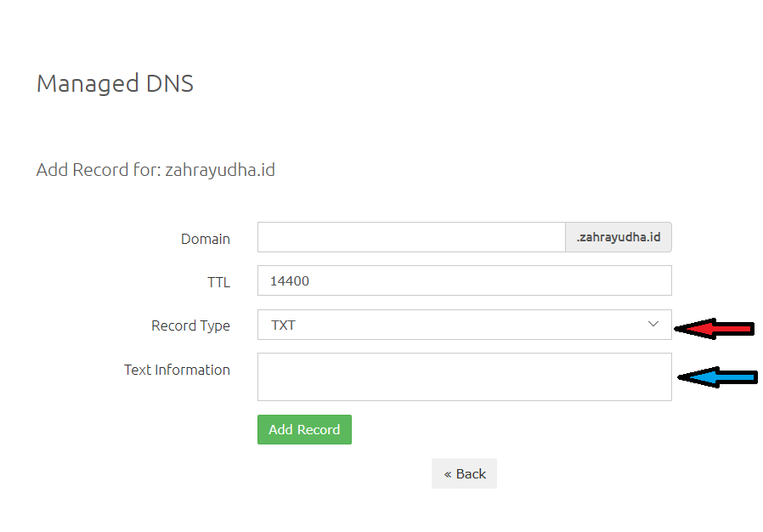Click the TTL field label

pos(218,282)
